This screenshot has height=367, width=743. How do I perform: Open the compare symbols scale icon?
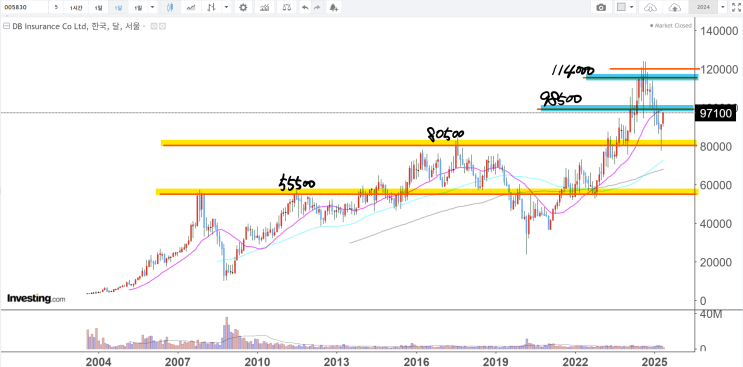coord(286,8)
